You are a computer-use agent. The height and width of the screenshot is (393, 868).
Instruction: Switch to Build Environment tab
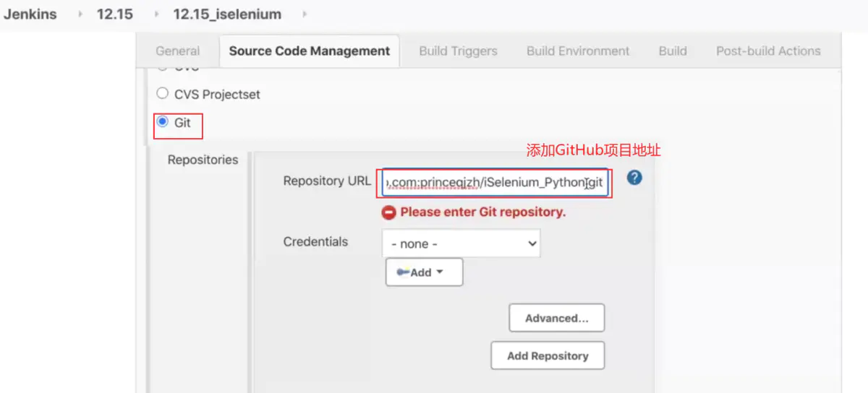[x=578, y=51]
